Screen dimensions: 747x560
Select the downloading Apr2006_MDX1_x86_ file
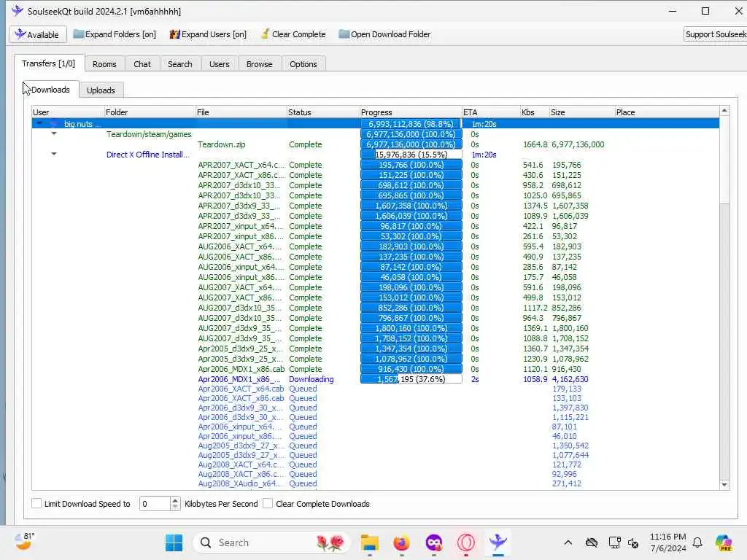(376, 379)
